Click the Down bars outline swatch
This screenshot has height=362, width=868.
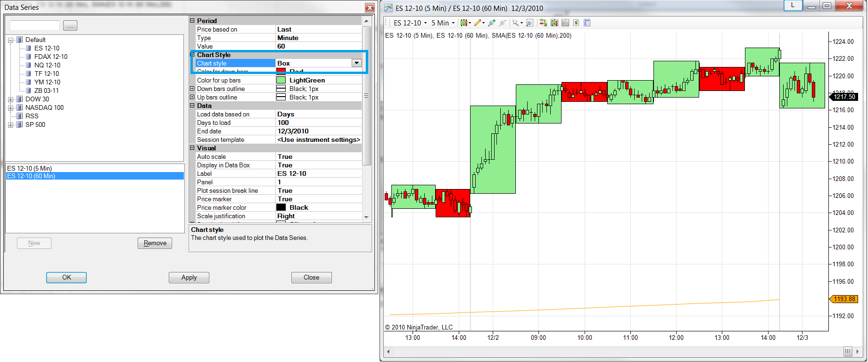point(281,89)
